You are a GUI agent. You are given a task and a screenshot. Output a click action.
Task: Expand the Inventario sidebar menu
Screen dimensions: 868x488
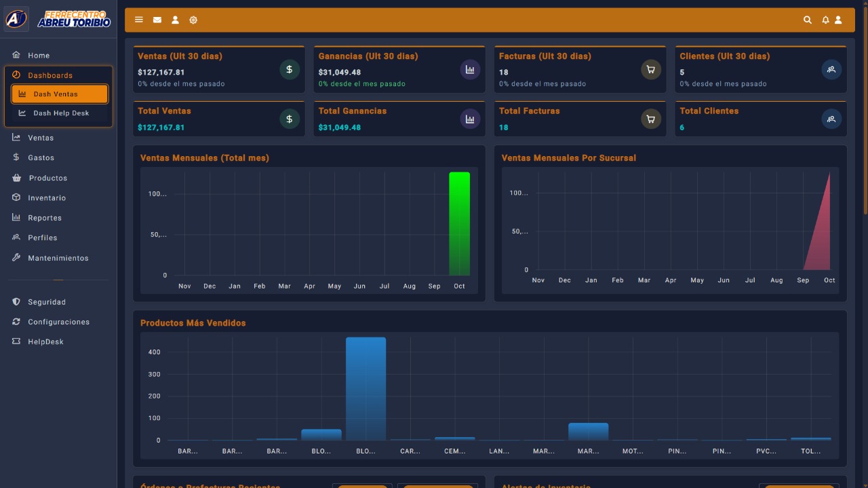pos(47,198)
